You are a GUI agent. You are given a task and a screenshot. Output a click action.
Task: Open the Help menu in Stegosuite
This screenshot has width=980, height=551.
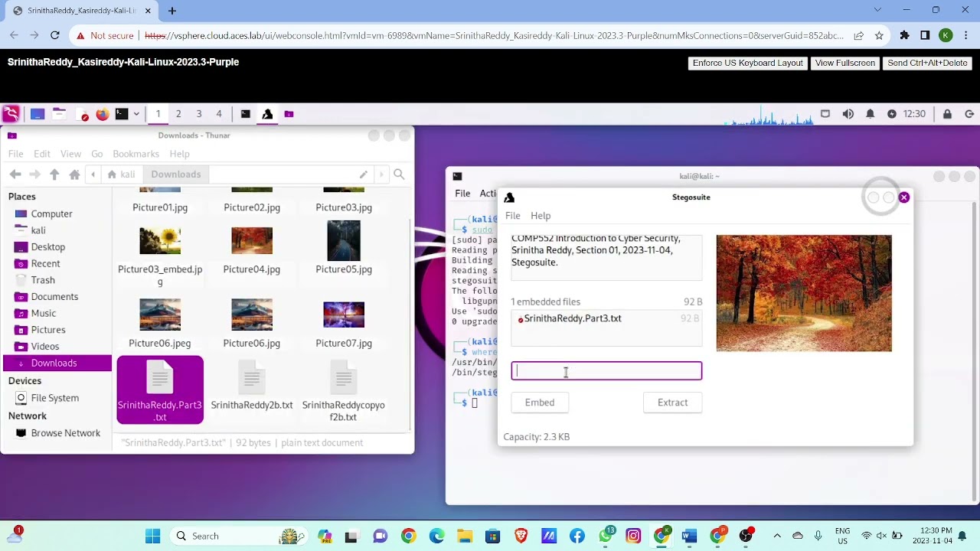coord(541,216)
